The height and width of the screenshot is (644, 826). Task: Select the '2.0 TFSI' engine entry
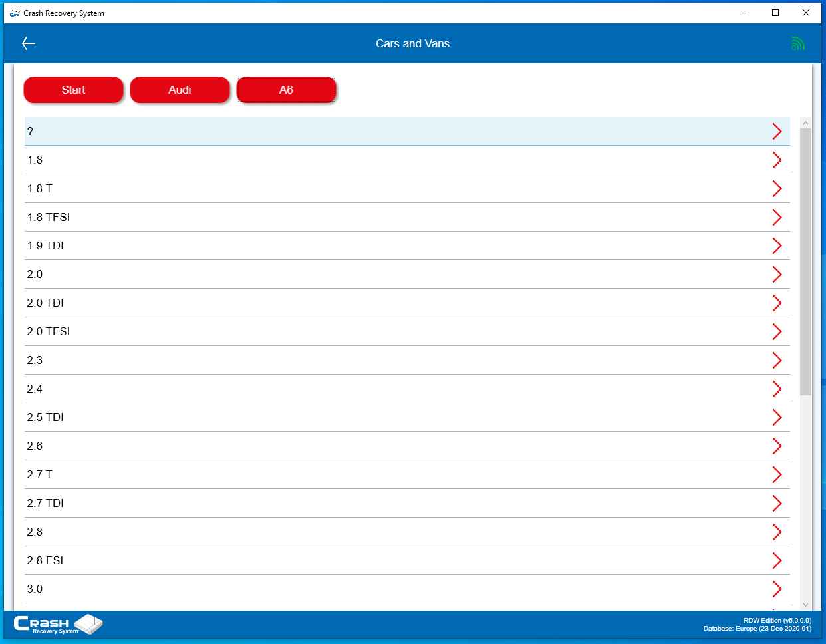click(x=407, y=331)
